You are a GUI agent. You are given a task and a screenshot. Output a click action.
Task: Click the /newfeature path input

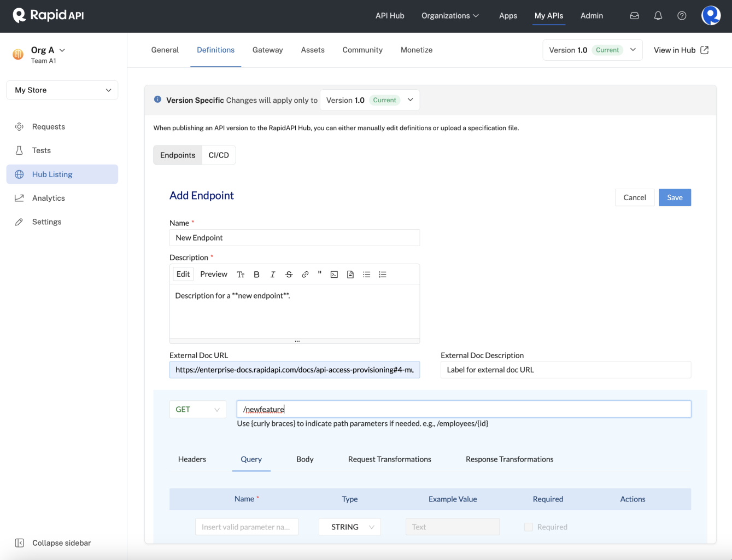[464, 409]
